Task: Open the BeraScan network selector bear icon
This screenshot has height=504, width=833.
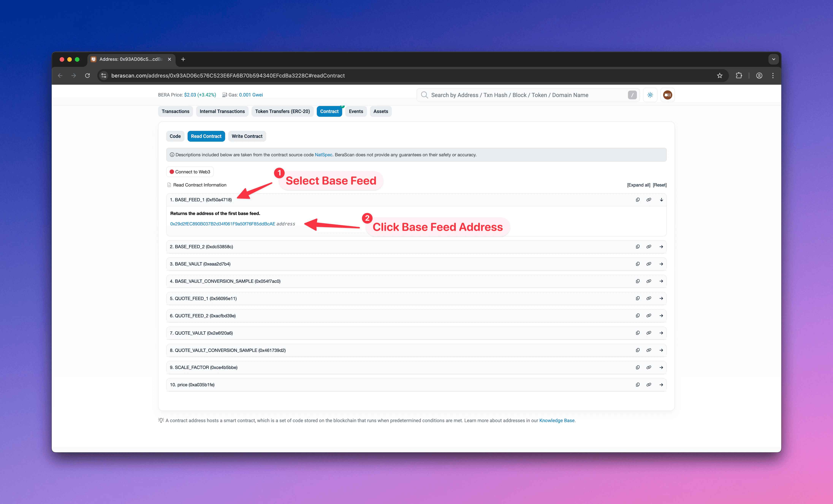Action: click(667, 95)
